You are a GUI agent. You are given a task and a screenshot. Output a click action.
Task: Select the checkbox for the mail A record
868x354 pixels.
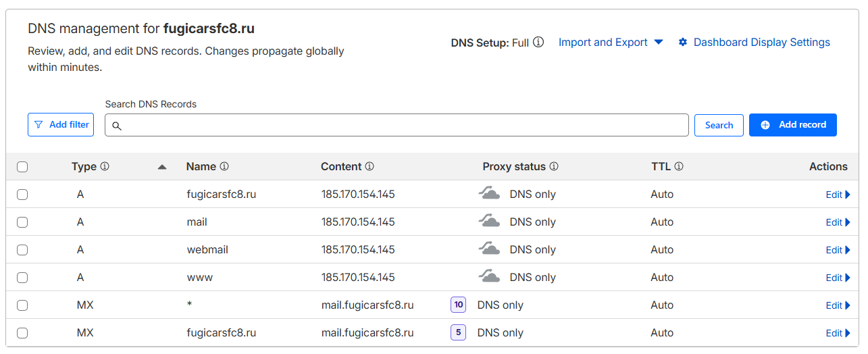click(22, 222)
